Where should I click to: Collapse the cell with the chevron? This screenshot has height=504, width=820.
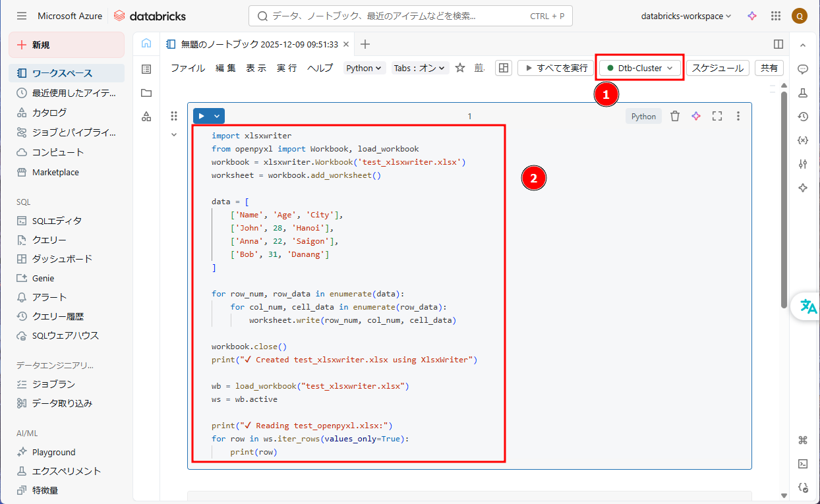pyautogui.click(x=174, y=134)
